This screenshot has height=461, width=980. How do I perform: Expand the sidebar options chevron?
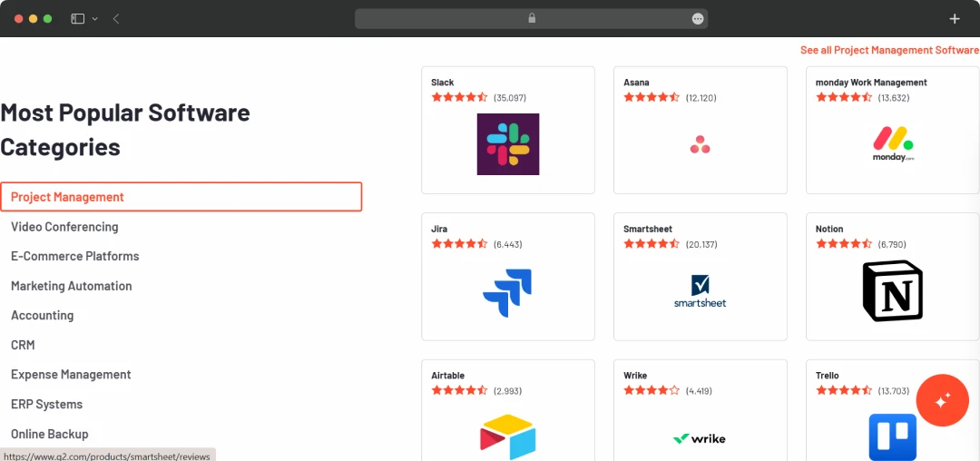tap(95, 19)
